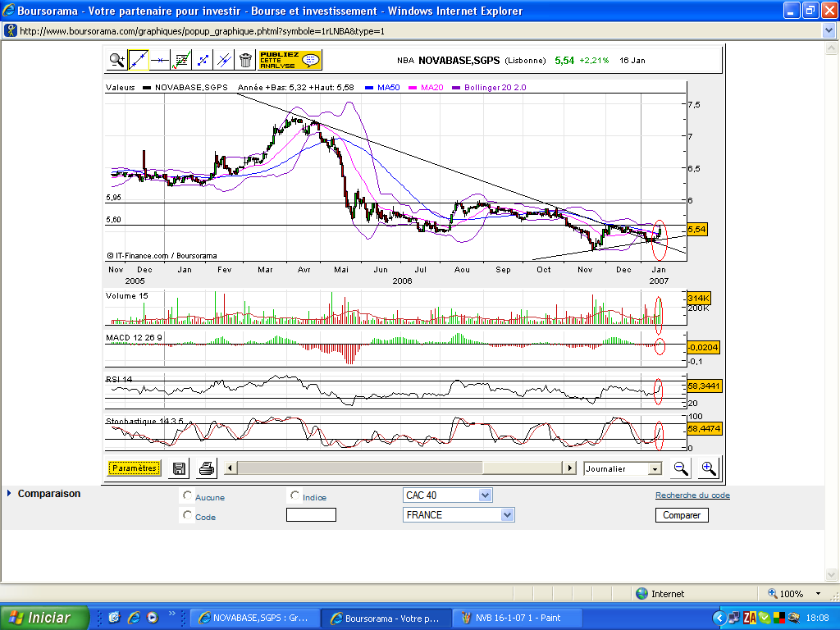Select the Code radio button

(x=187, y=515)
